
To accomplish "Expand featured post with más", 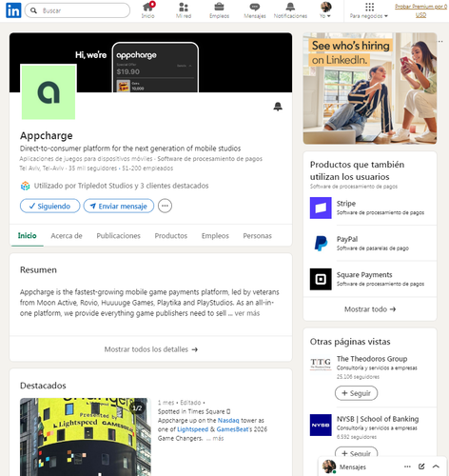I will click(218, 438).
